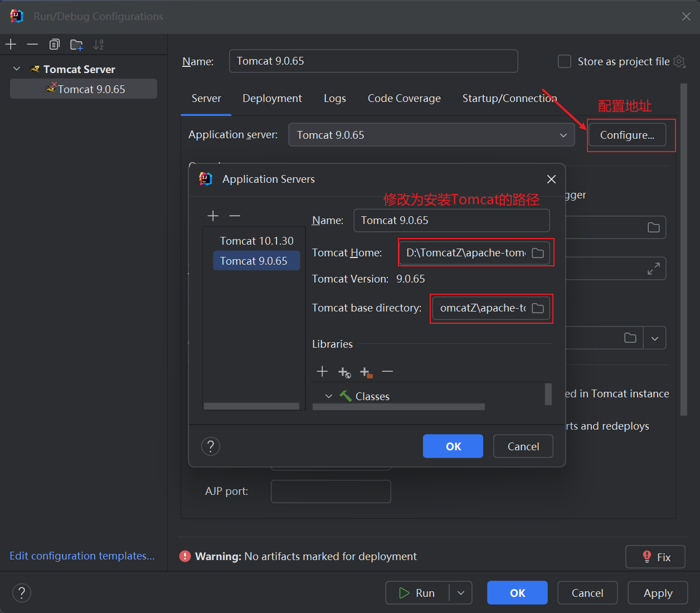Switch to the Deployment tab

272,99
